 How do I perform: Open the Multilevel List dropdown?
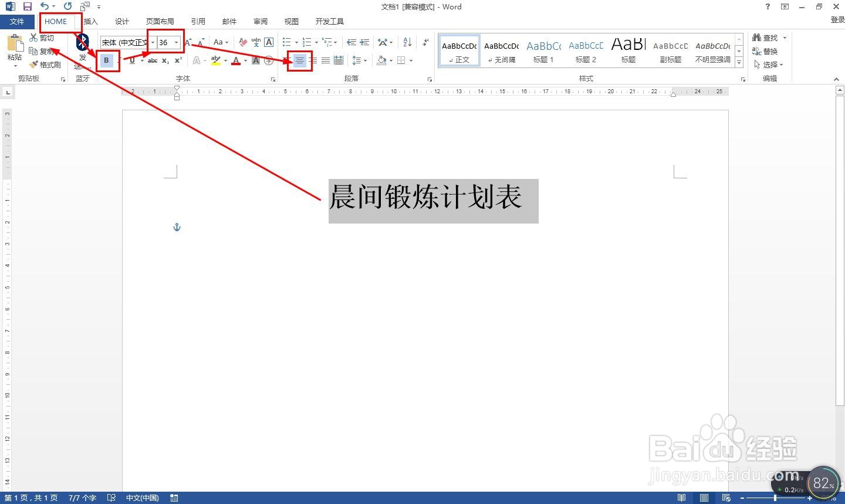point(335,42)
